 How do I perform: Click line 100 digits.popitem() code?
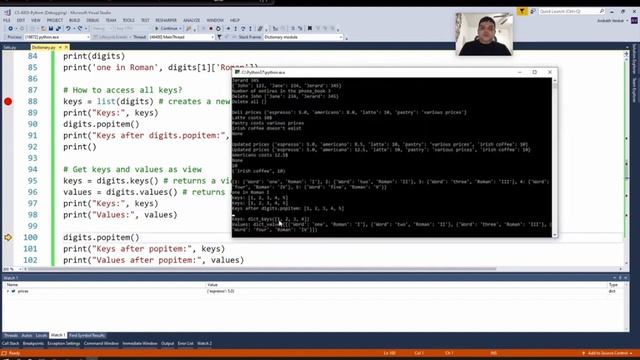[x=101, y=237]
